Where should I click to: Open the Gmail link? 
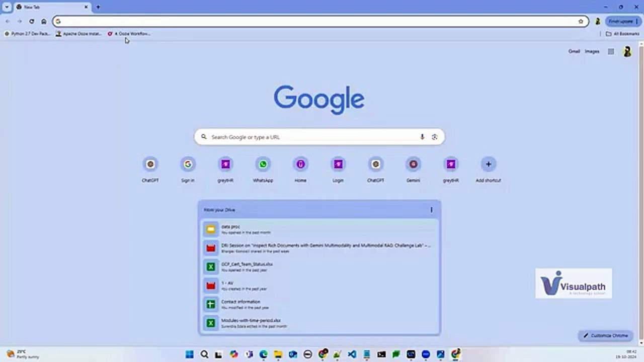(x=574, y=51)
